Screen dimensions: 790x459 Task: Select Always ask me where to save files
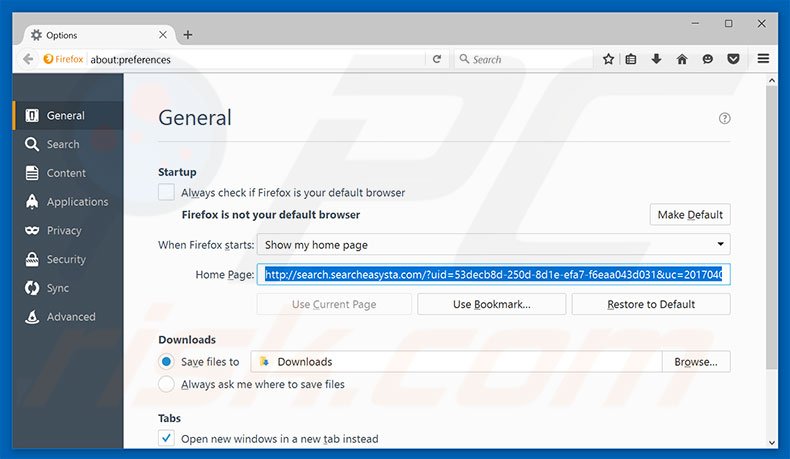pyautogui.click(x=166, y=384)
